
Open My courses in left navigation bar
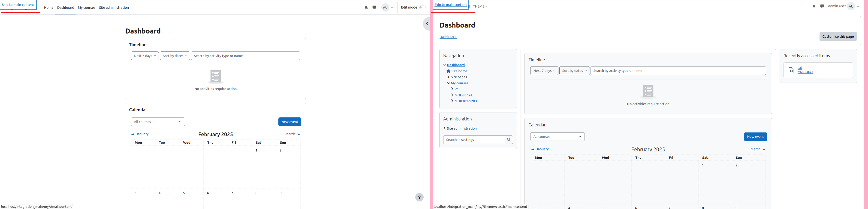click(87, 7)
